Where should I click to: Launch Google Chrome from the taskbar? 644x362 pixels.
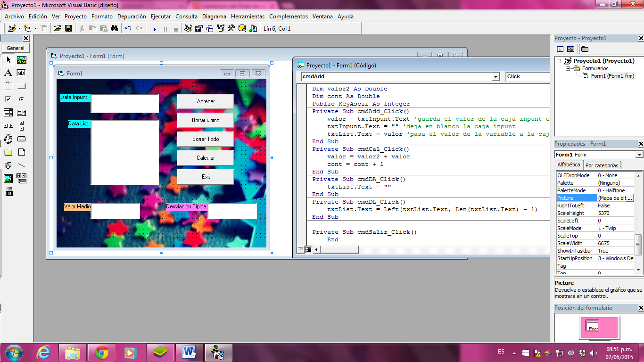pos(102,353)
